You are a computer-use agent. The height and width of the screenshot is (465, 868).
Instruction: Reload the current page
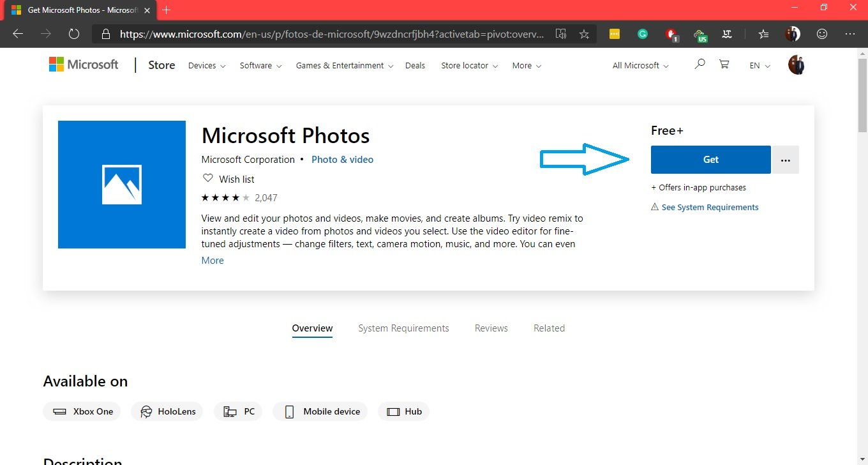tap(73, 34)
